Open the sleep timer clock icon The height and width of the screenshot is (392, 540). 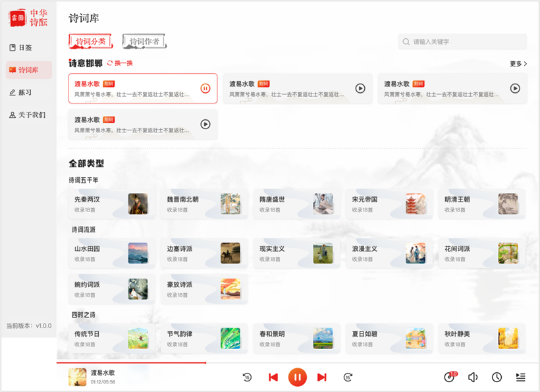497,377
